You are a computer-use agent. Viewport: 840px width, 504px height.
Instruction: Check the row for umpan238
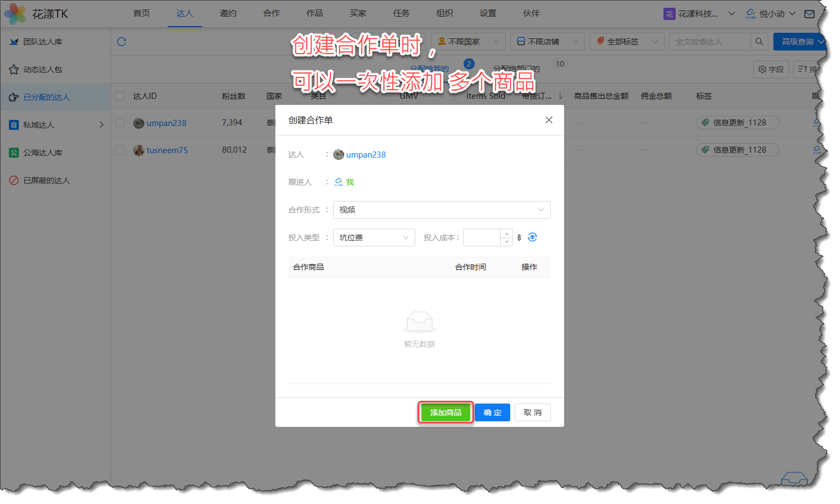point(120,123)
